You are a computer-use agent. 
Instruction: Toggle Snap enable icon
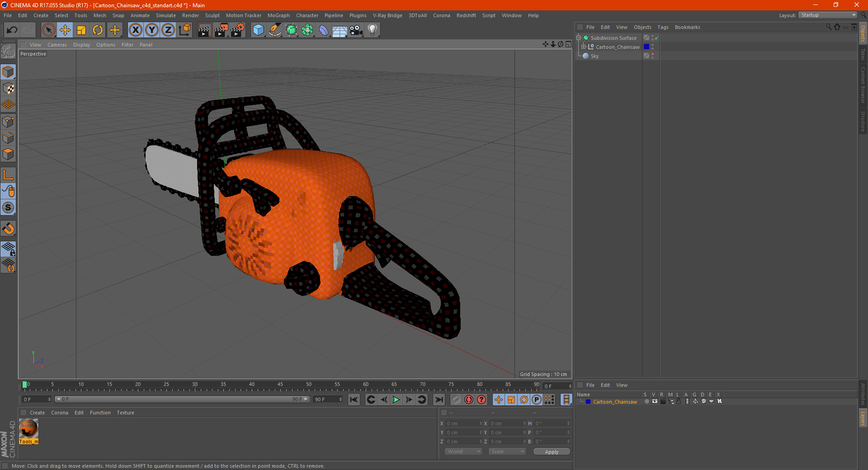click(x=8, y=208)
